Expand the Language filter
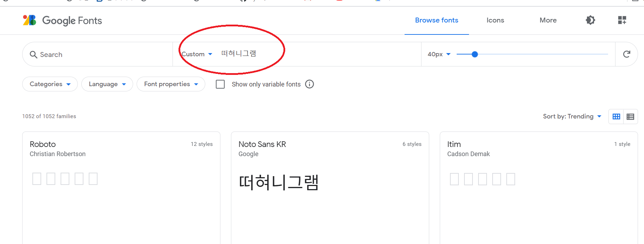Screen dimensions: 644x244 107,84
